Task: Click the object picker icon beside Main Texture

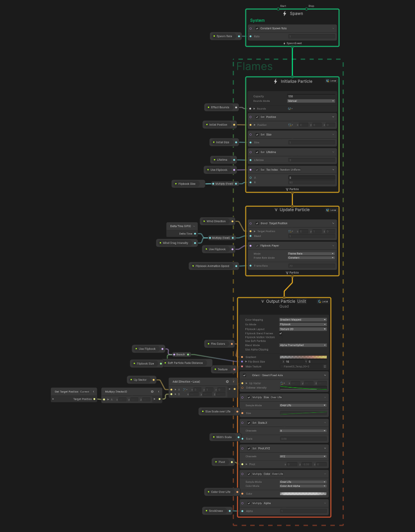Action: click(x=325, y=366)
